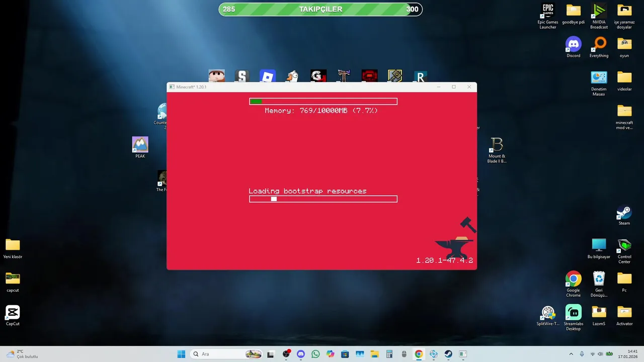
Task: Open Steam desktop shortcut
Action: pos(624,215)
